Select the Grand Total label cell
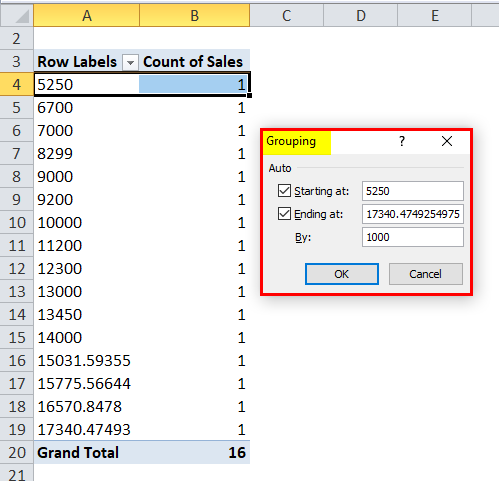The height and width of the screenshot is (481, 499). pyautogui.click(x=87, y=453)
